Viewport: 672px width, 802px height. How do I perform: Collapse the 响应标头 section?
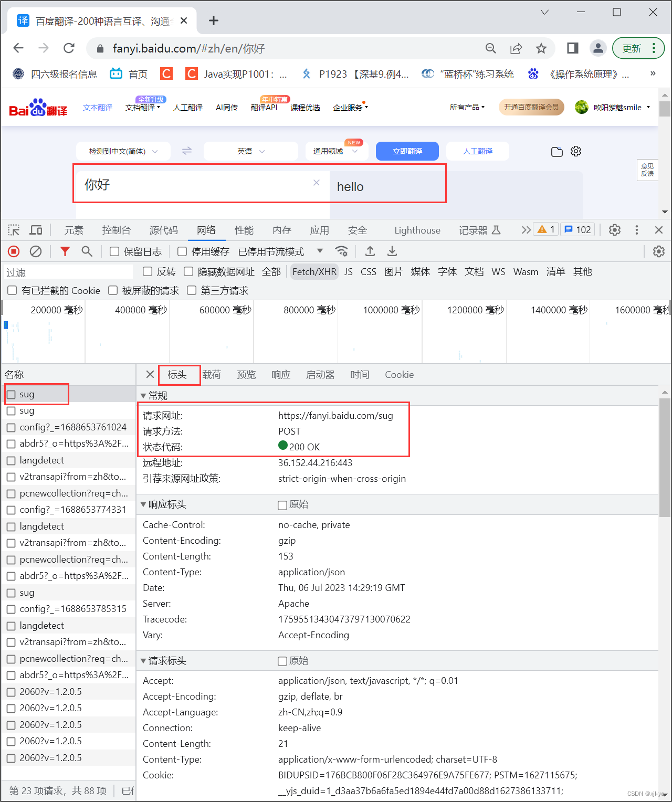[x=143, y=504]
